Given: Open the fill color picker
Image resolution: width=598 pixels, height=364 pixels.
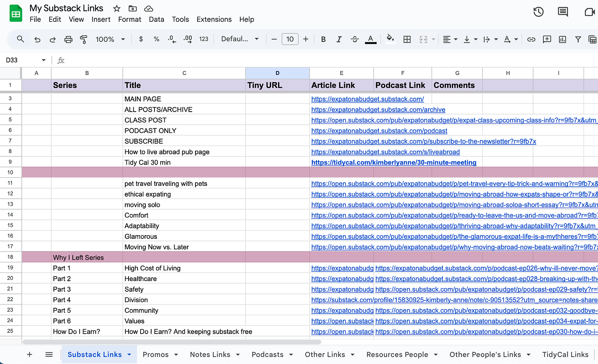Looking at the screenshot, I should [390, 39].
